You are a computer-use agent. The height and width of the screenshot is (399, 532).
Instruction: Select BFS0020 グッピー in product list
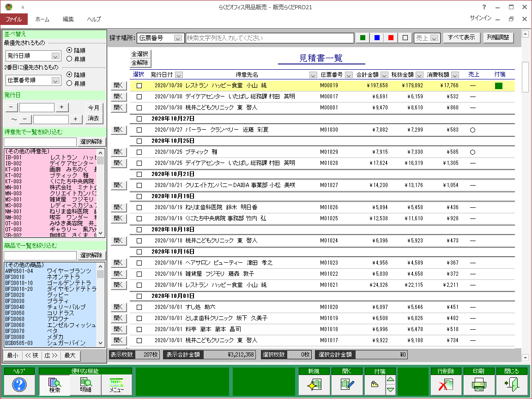[x=51, y=295]
